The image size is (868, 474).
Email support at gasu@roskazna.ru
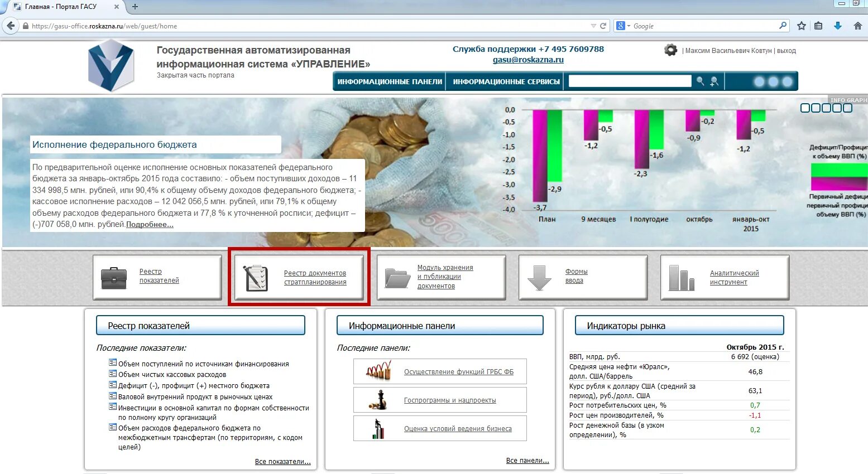pos(528,60)
